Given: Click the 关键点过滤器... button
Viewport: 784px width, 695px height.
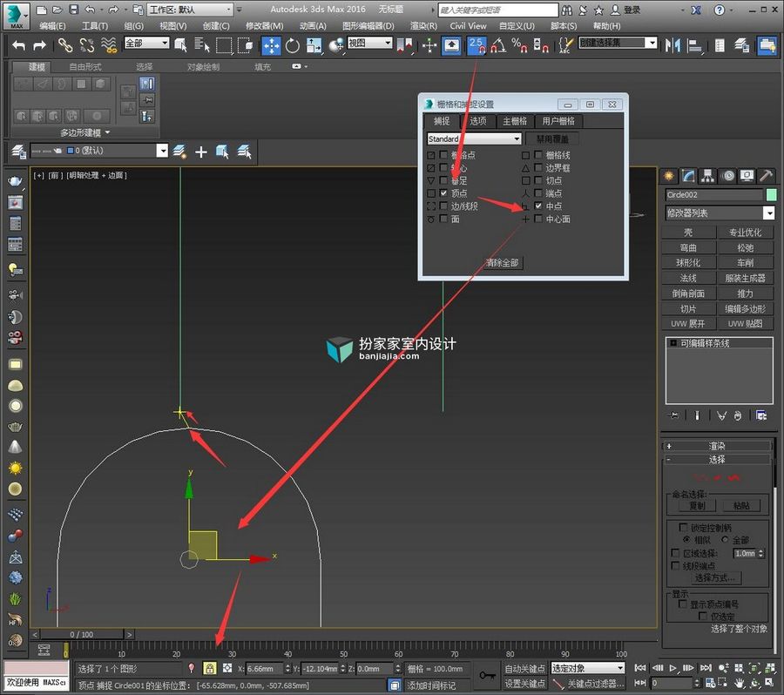Looking at the screenshot, I should click(x=595, y=684).
